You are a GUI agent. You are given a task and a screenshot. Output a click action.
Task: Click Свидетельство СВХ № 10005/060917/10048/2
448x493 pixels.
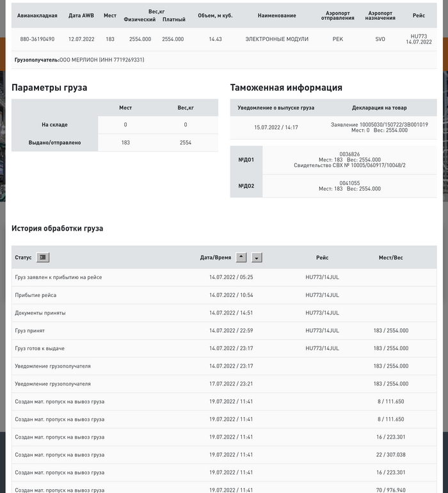tap(349, 165)
